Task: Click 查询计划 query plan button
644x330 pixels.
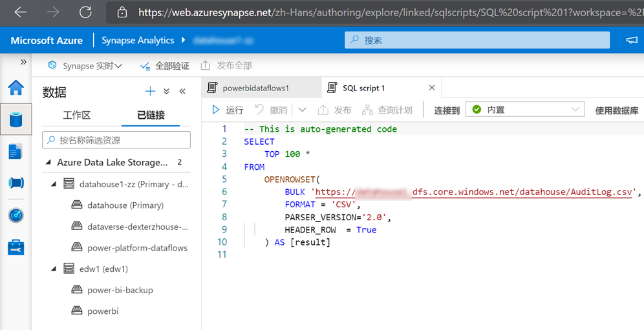Action: coord(387,110)
